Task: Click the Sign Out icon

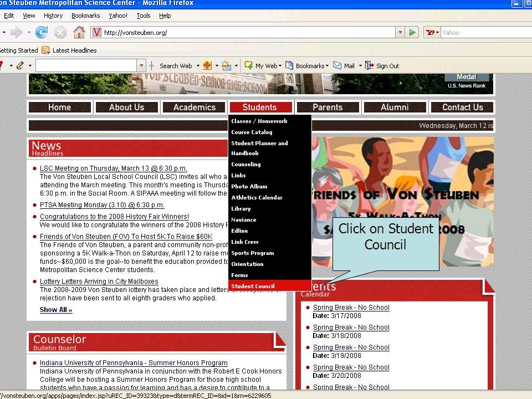Action: 369,65
